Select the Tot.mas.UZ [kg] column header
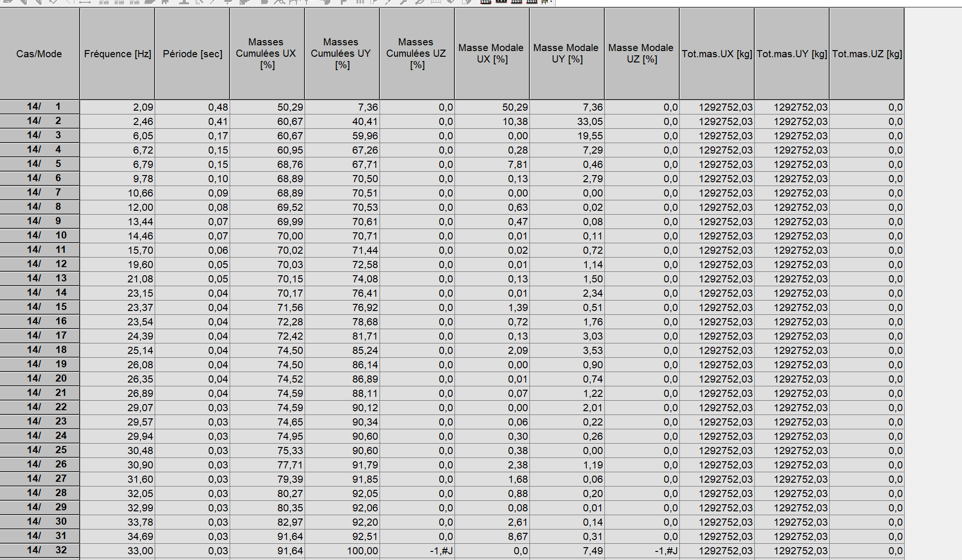Viewport: 962px width, 560px height. coord(867,54)
